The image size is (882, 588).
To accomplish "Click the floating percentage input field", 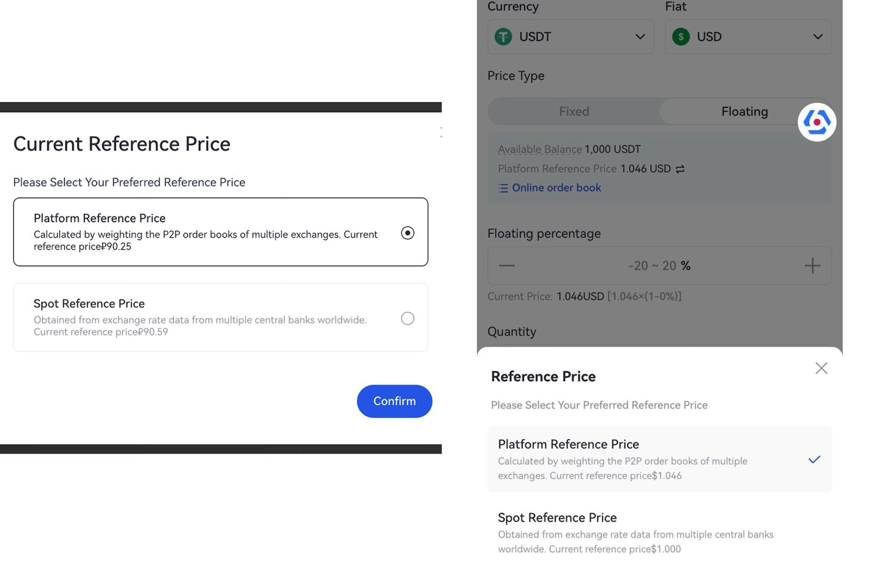I will tap(659, 266).
